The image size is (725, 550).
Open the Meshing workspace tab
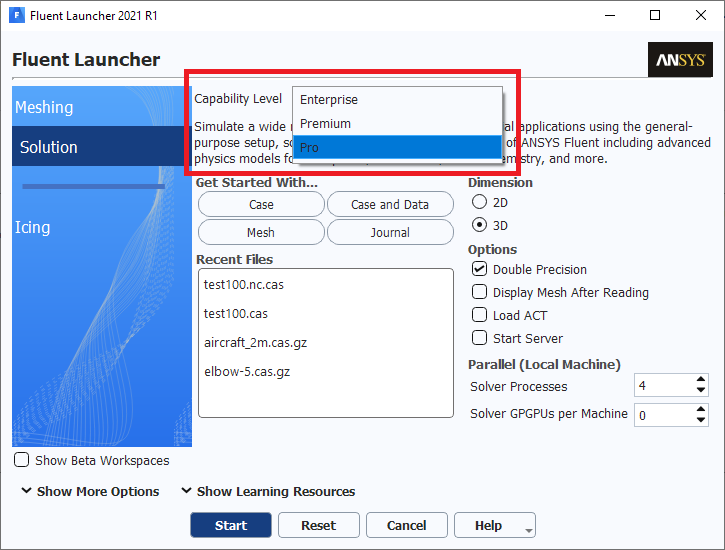point(102,107)
